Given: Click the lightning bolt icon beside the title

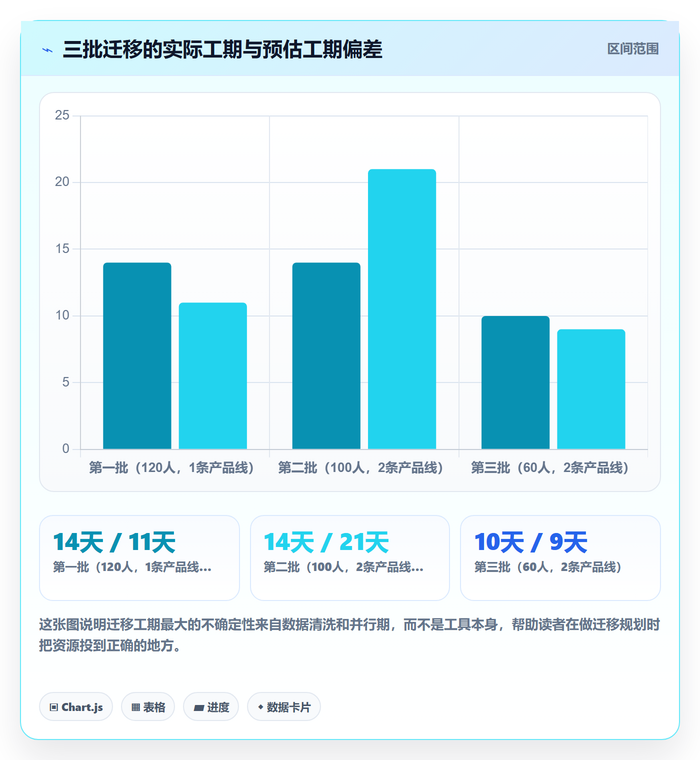Looking at the screenshot, I should 47,50.
